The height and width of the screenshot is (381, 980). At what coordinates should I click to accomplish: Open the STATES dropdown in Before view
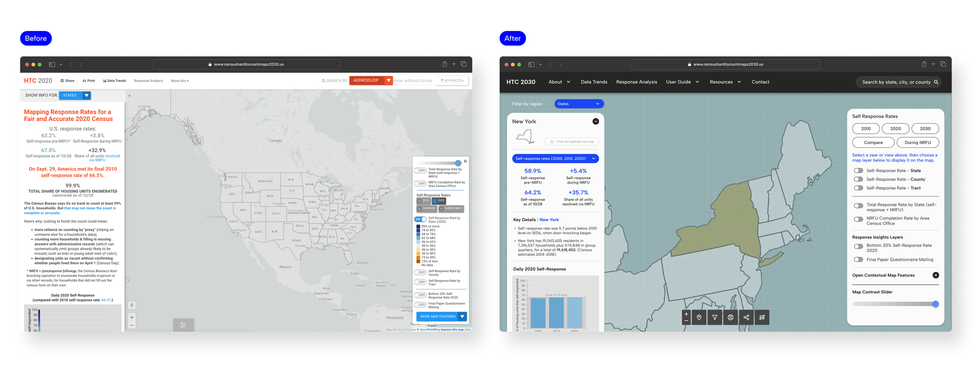pyautogui.click(x=75, y=96)
